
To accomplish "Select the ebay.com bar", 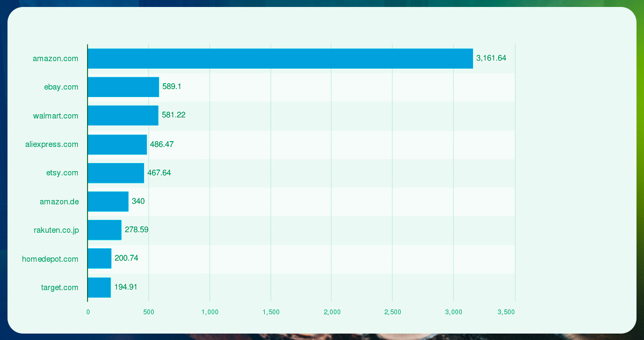I will pos(123,87).
